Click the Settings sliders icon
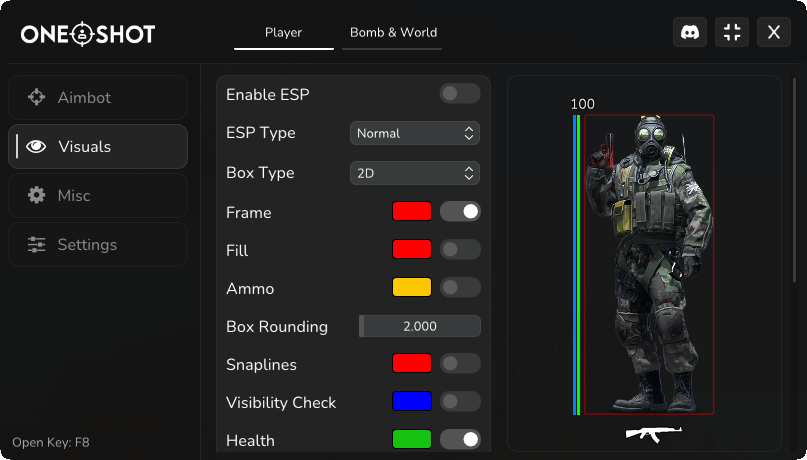Image resolution: width=807 pixels, height=460 pixels. [x=37, y=244]
